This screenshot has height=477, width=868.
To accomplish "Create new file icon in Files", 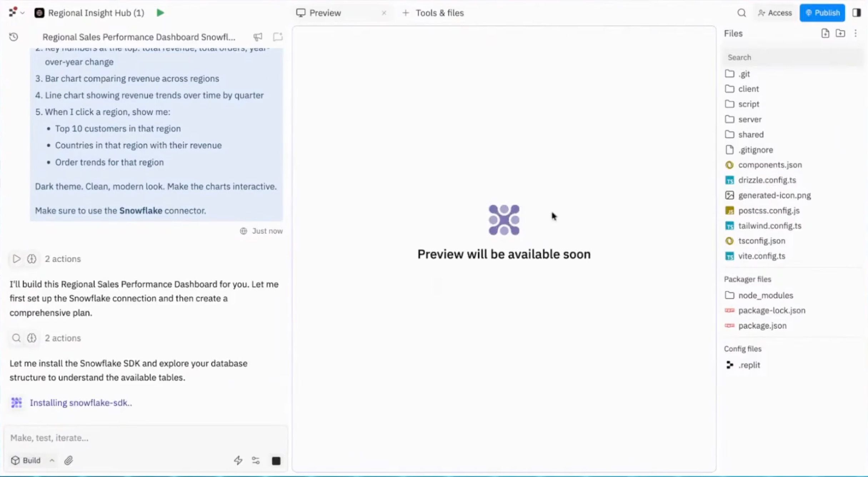I will (x=825, y=33).
